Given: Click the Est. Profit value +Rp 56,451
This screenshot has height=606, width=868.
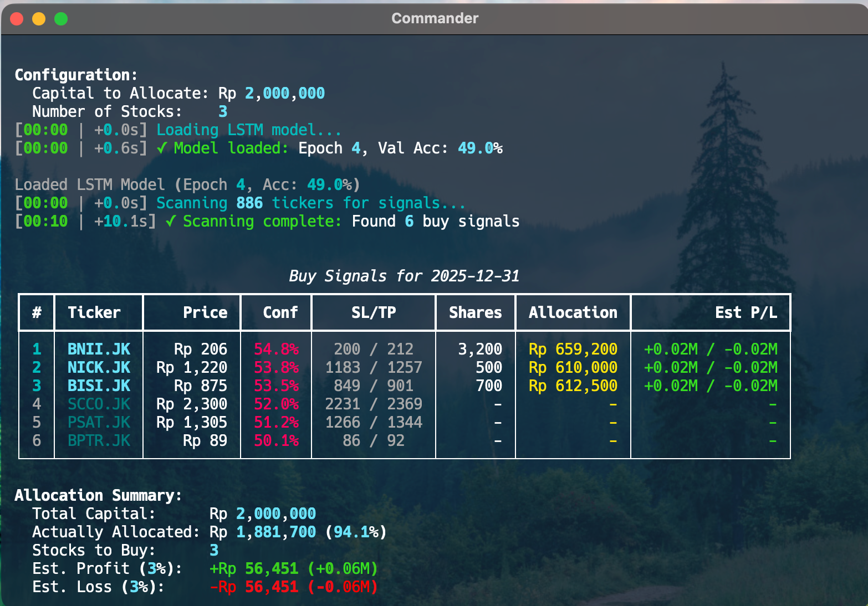Looking at the screenshot, I should point(254,568).
